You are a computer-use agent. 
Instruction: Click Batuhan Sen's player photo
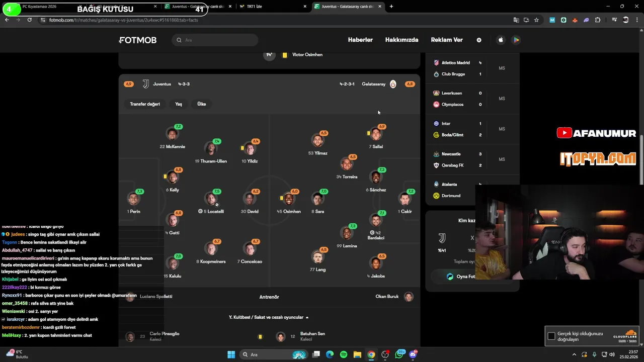tap(281, 337)
